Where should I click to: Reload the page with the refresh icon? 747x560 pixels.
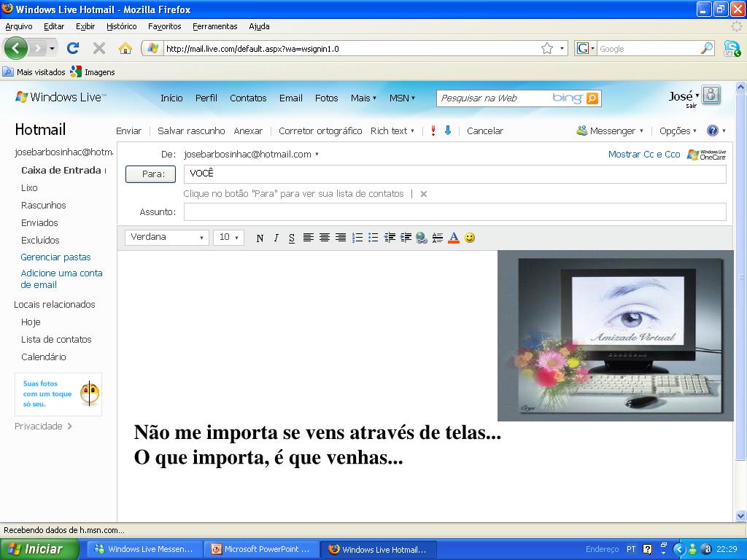tap(73, 48)
